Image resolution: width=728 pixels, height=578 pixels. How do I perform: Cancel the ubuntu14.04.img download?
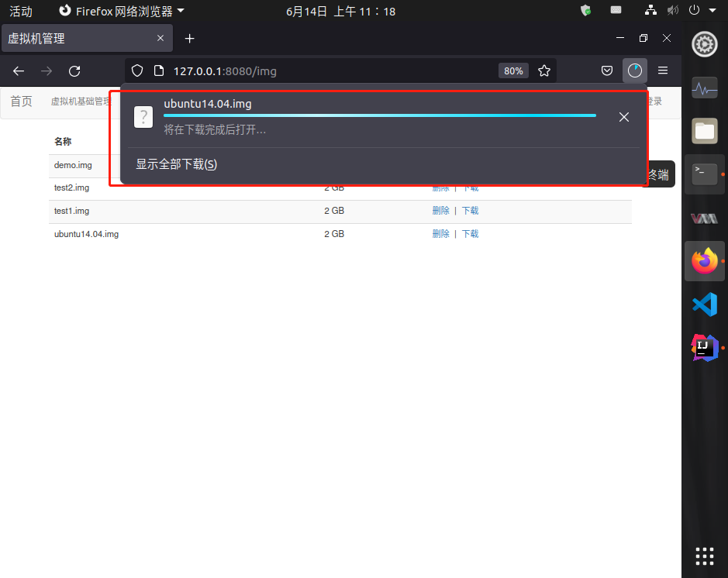(624, 117)
